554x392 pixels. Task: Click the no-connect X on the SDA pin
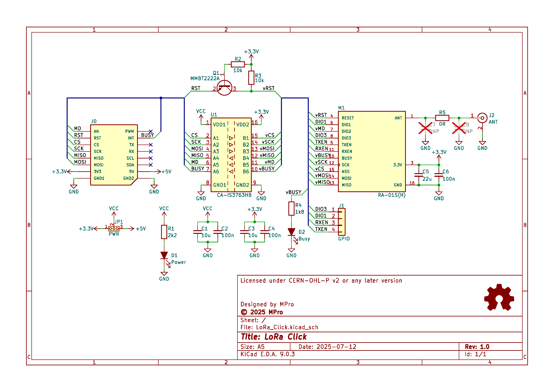[x=151, y=165]
